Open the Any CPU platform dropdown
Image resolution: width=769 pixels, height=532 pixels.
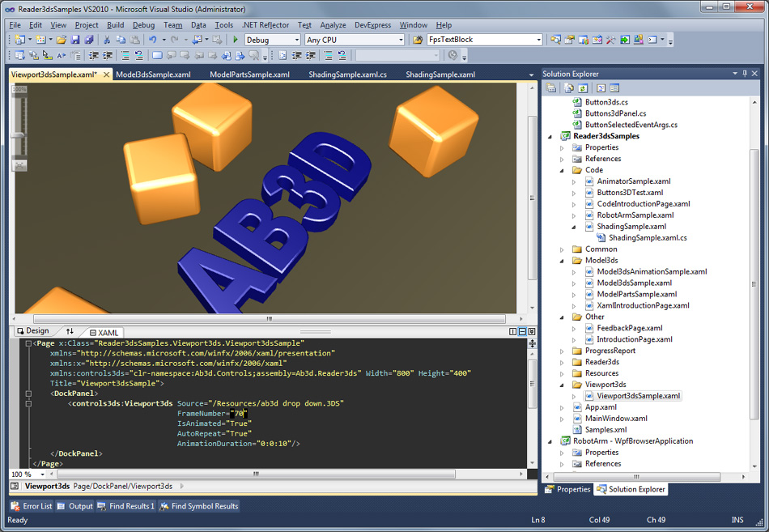[x=401, y=40]
